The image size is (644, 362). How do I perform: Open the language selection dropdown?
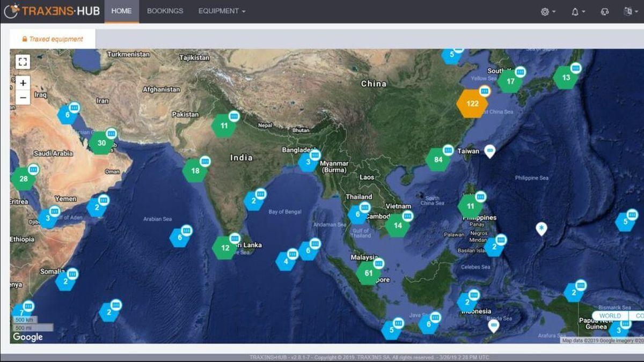631,11
